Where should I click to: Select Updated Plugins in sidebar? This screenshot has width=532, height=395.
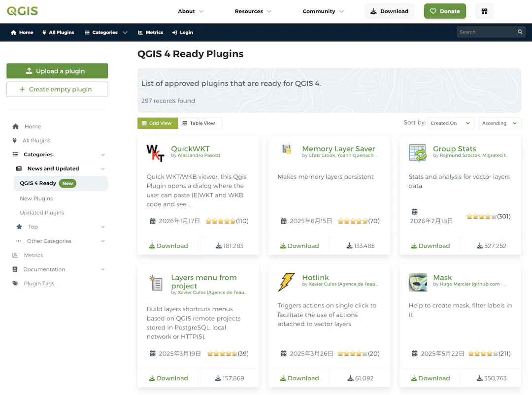42,213
